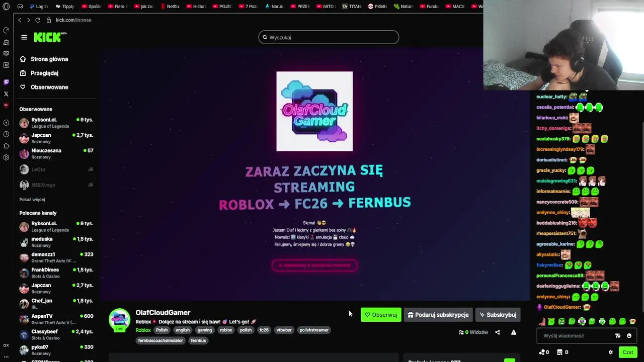Click the OlafCloudGamer stream logo image
Screen dimensions: 644x362
(x=314, y=111)
